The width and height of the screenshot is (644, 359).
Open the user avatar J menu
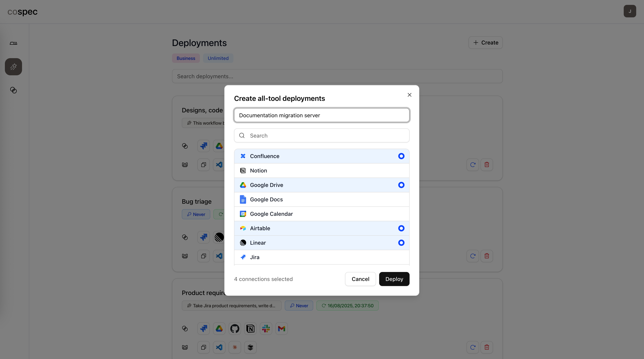pyautogui.click(x=630, y=11)
